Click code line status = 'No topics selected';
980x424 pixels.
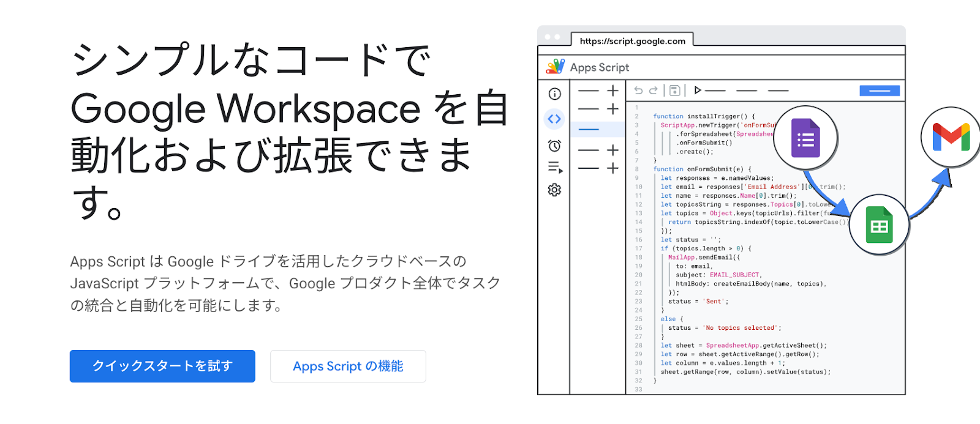[725, 328]
